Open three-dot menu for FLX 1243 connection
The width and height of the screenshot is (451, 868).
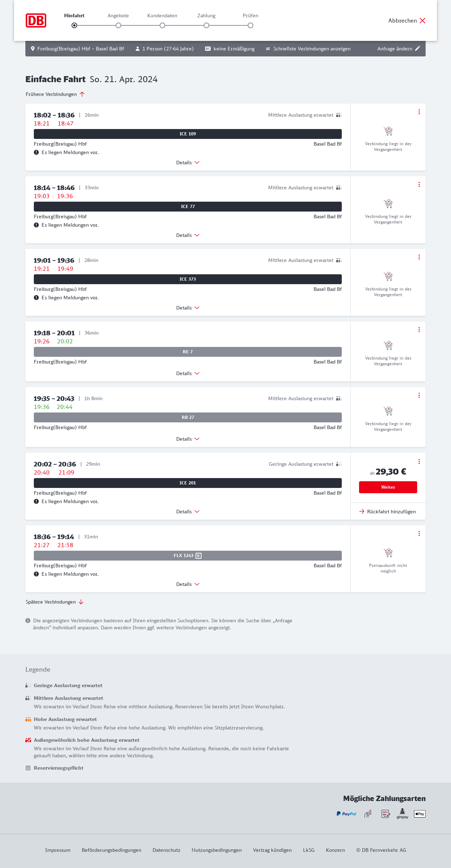(419, 533)
